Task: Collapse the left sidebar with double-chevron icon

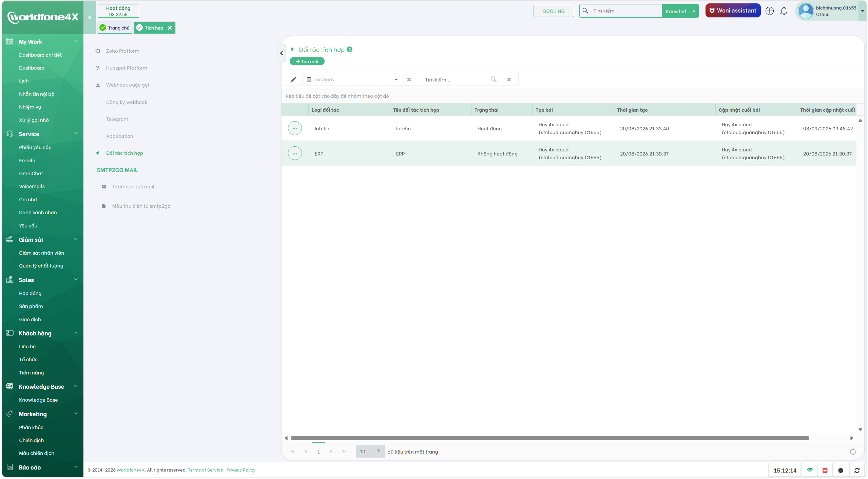Action: 90,17
